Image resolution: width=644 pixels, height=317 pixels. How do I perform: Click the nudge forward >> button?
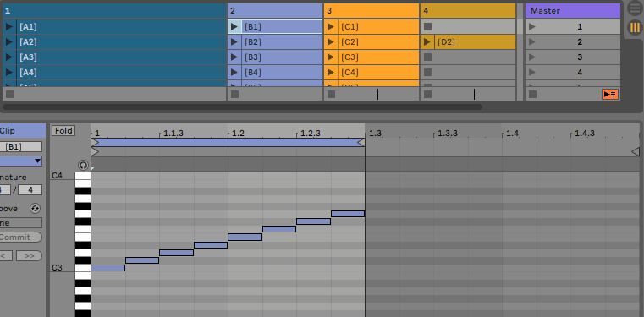(29, 256)
